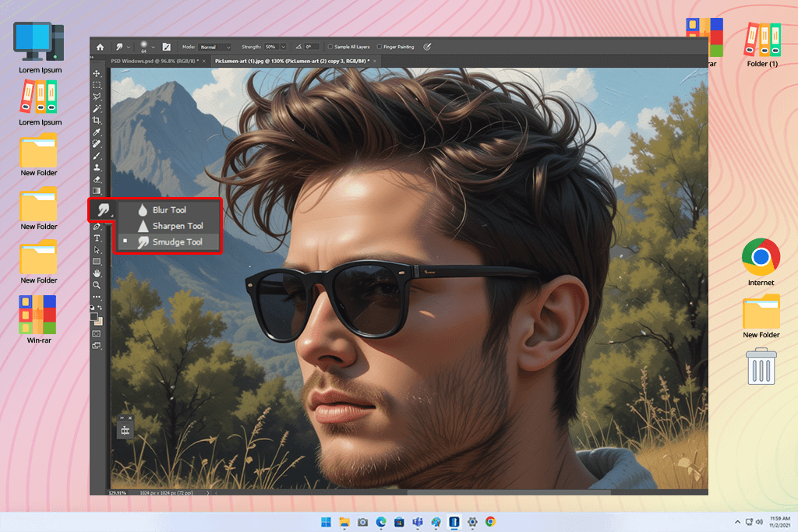Switch to PSD Windows.psd tab
798x532 pixels.
155,61
